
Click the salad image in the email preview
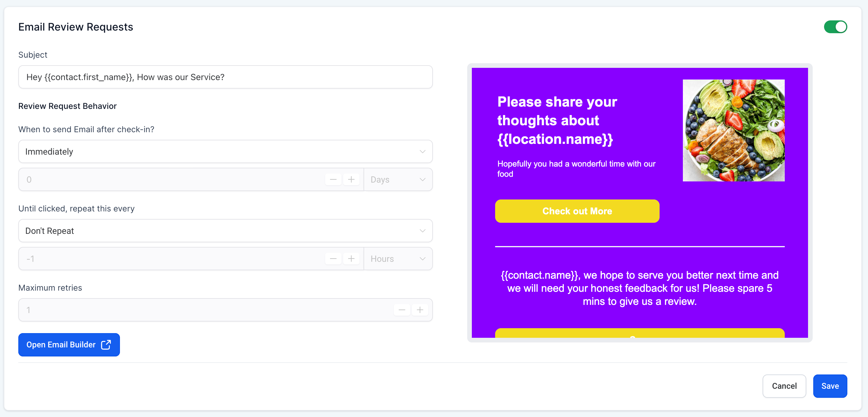click(x=733, y=131)
